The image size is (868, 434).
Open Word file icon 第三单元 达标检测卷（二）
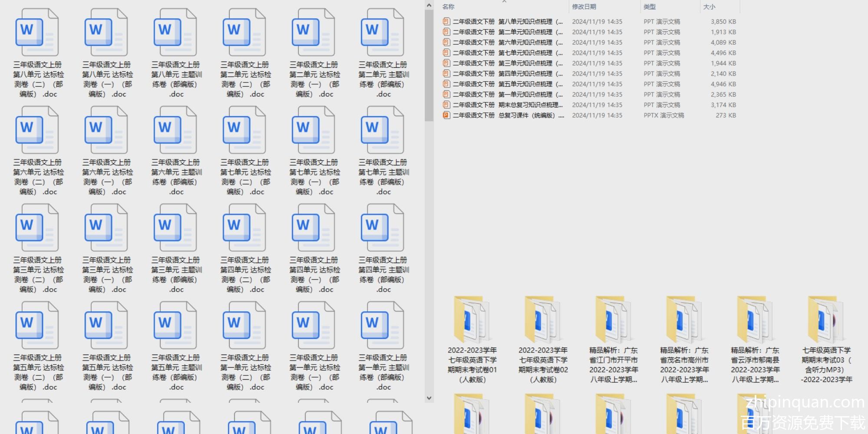[37, 228]
